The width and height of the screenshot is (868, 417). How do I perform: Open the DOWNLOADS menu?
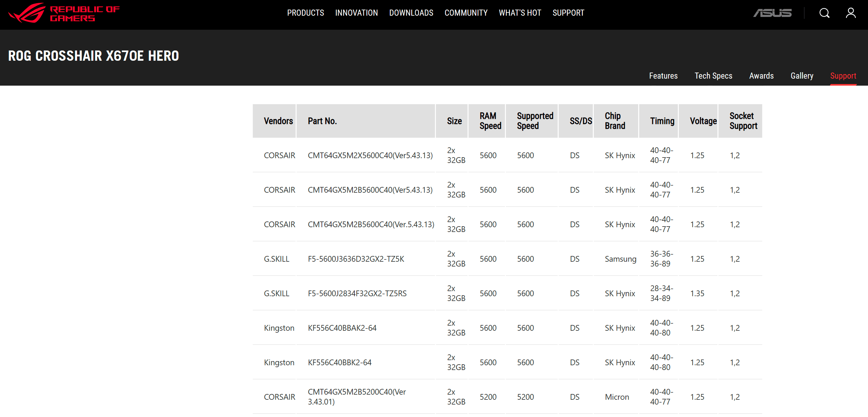tap(411, 13)
